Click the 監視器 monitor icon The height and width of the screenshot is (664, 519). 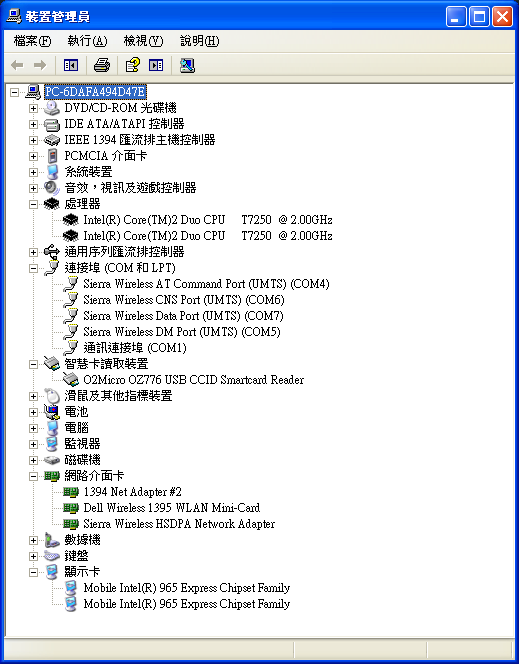[52, 444]
